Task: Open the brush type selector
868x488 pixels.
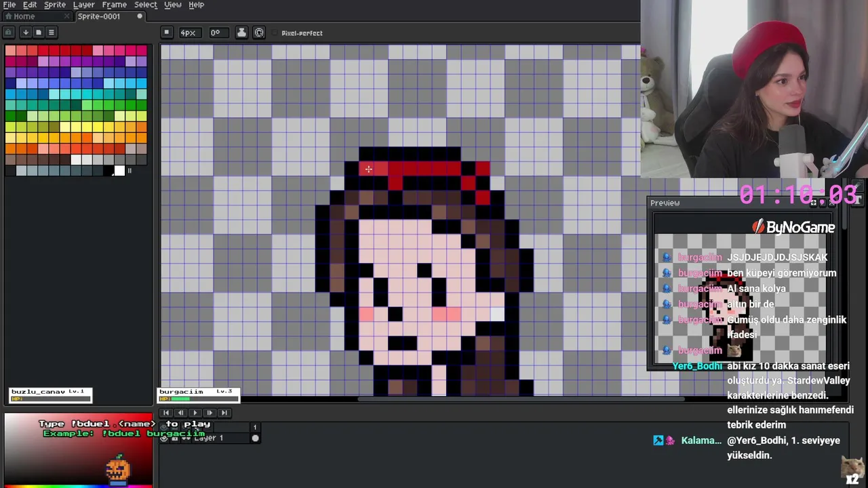Action: (167, 33)
